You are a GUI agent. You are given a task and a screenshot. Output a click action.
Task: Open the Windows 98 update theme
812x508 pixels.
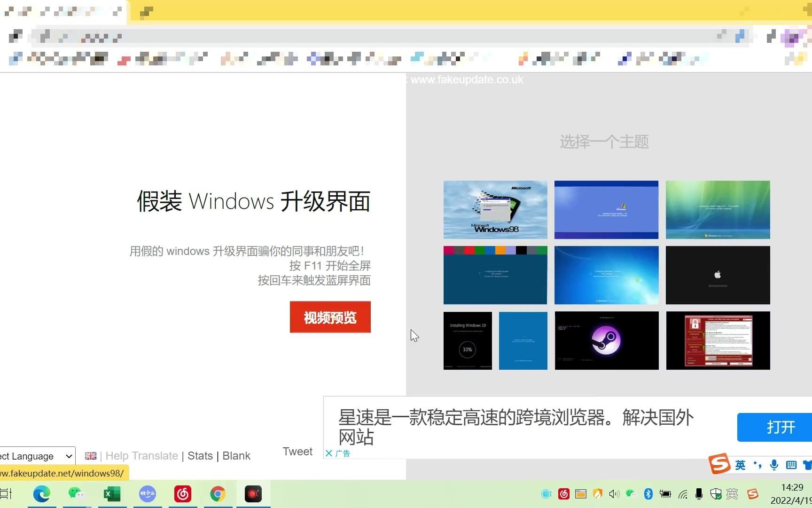(x=495, y=210)
